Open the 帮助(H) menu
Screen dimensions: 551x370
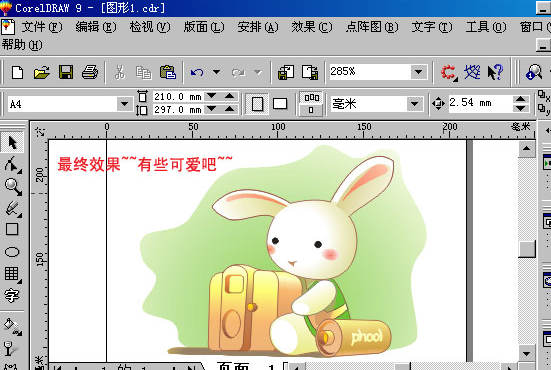click(x=22, y=45)
